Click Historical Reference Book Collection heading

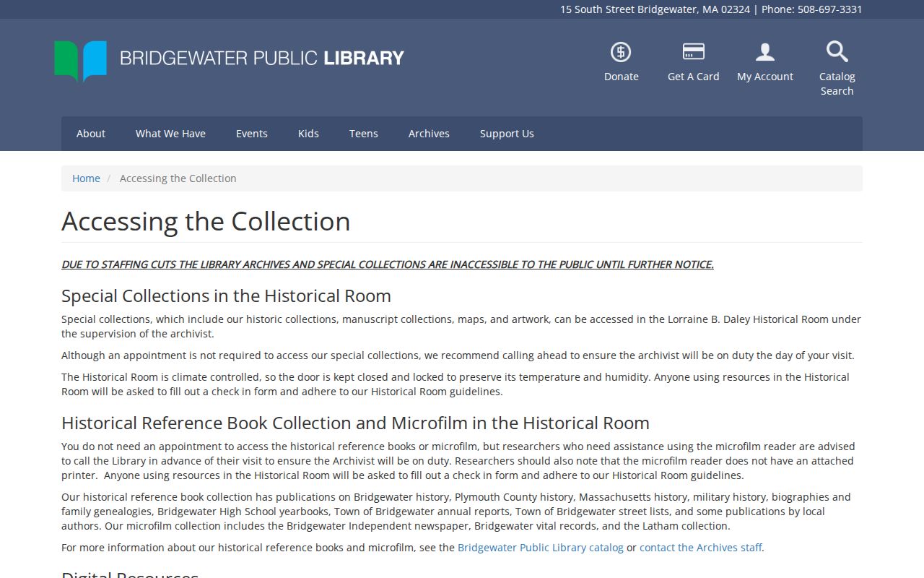[355, 423]
